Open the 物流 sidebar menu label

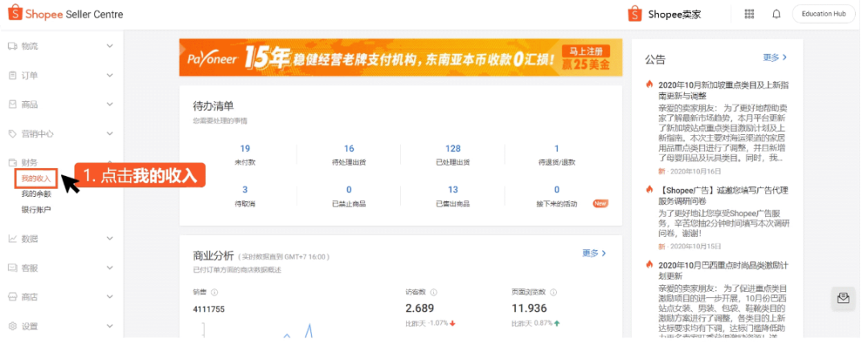(x=30, y=46)
